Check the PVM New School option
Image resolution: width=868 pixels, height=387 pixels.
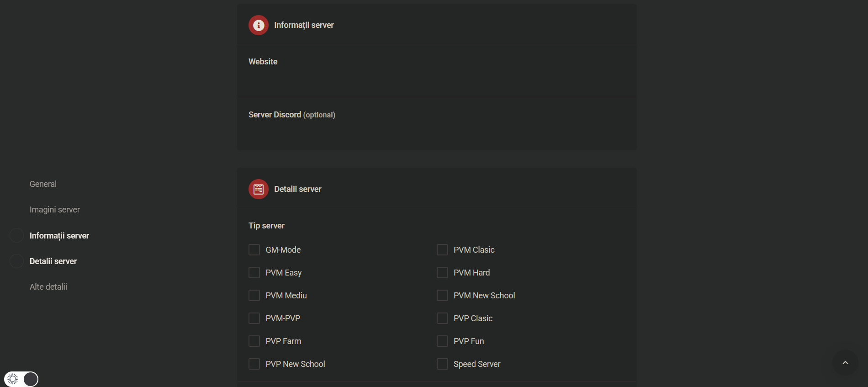(442, 295)
